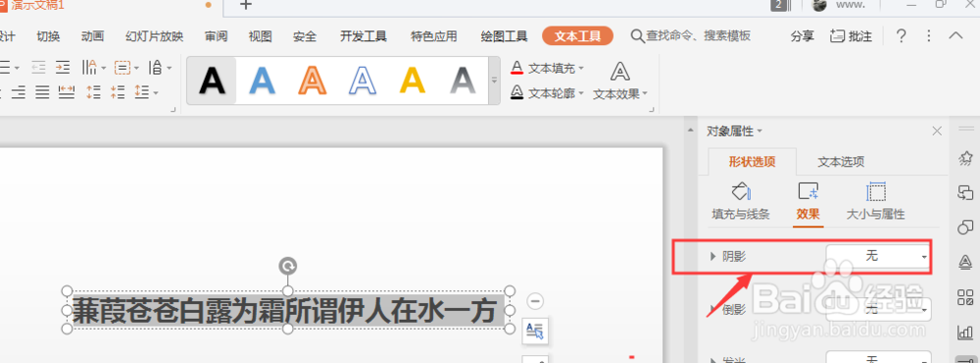Click the 批注 comment button
The width and height of the screenshot is (980, 363).
(x=852, y=36)
